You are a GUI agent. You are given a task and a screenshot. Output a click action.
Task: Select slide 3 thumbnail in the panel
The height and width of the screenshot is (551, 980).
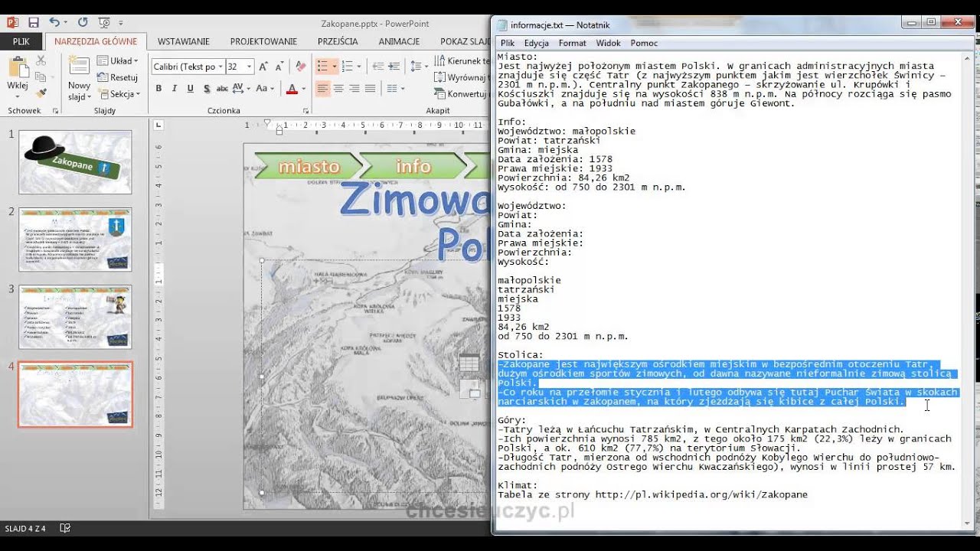75,317
